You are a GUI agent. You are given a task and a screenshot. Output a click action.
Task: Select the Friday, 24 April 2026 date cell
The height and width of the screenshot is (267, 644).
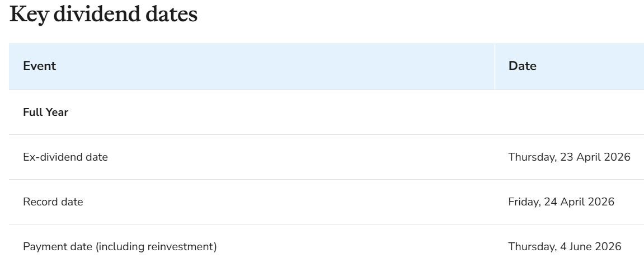(x=561, y=202)
